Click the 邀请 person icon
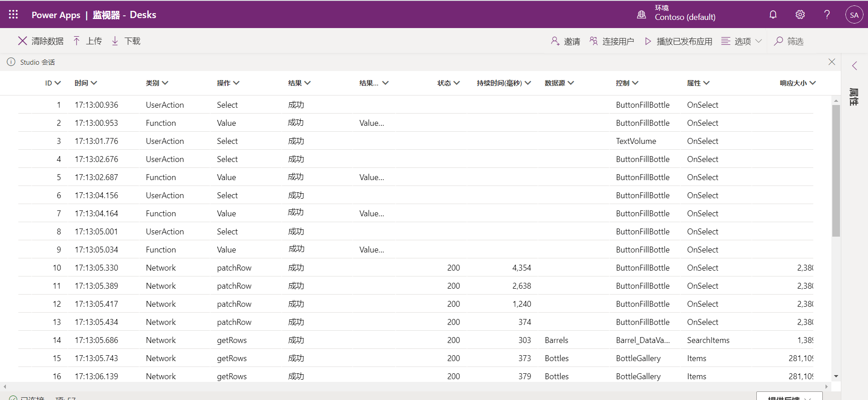The image size is (868, 400). click(x=555, y=41)
